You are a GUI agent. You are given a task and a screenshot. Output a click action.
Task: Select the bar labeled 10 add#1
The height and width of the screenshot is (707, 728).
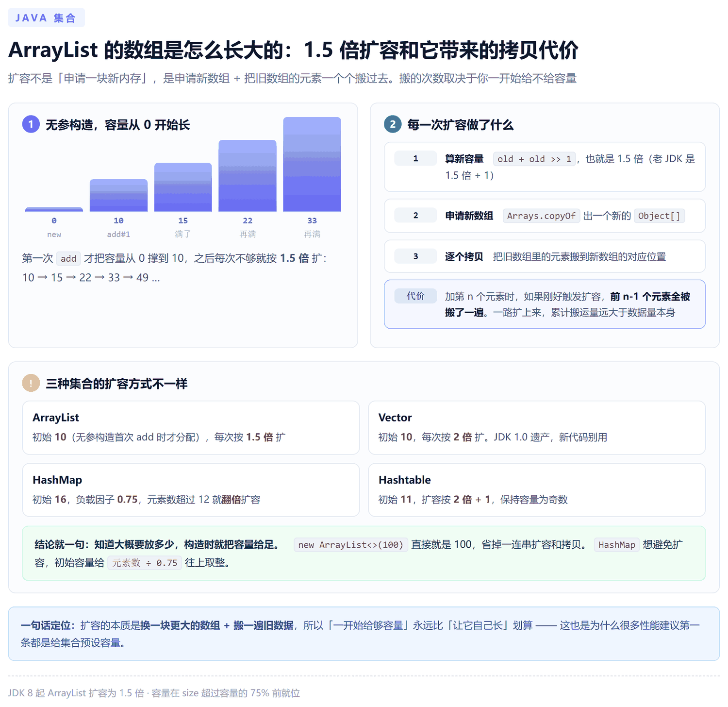[x=118, y=195]
